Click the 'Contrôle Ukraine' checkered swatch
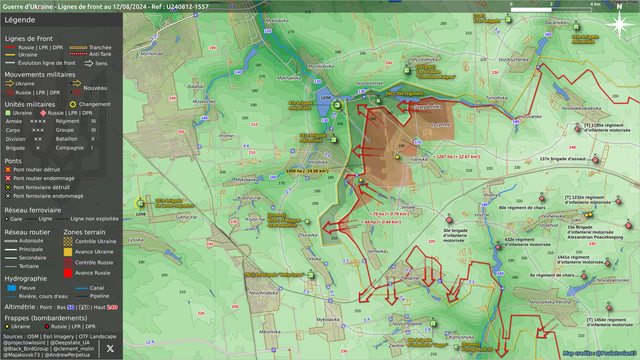This screenshot has height=360, width=640. [x=68, y=241]
